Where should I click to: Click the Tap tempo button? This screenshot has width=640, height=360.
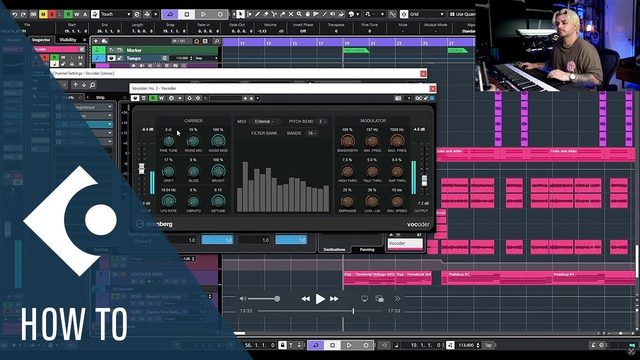tap(489, 345)
